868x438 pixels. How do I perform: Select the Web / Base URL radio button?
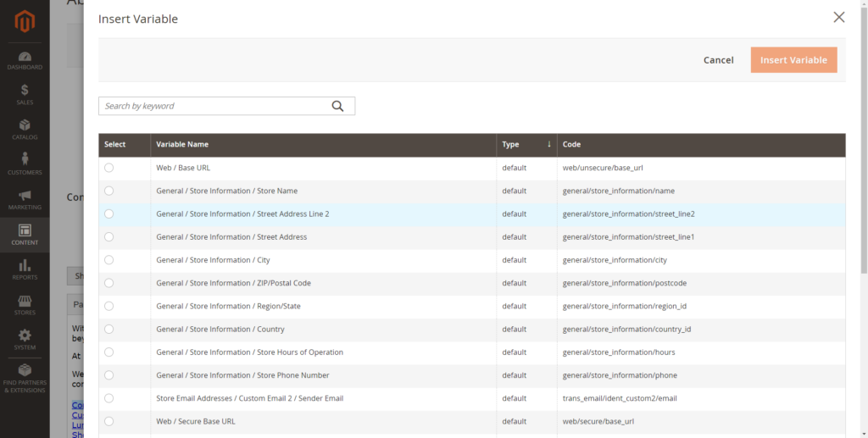pos(109,168)
